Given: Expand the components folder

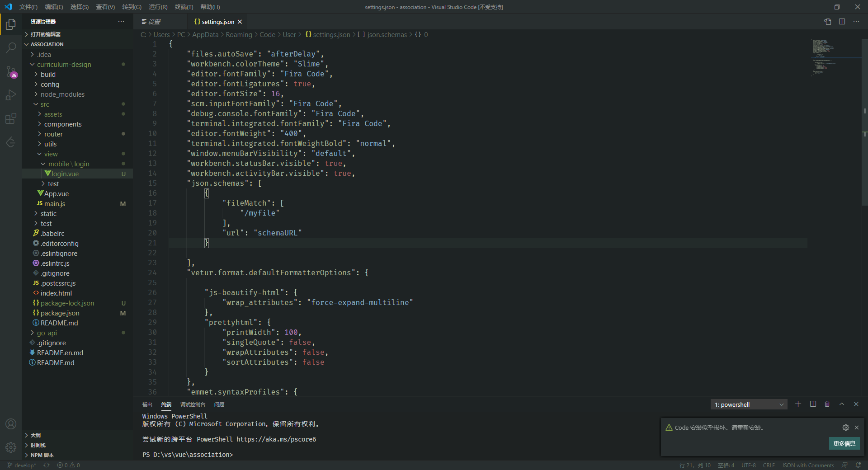Looking at the screenshot, I should [77, 124].
